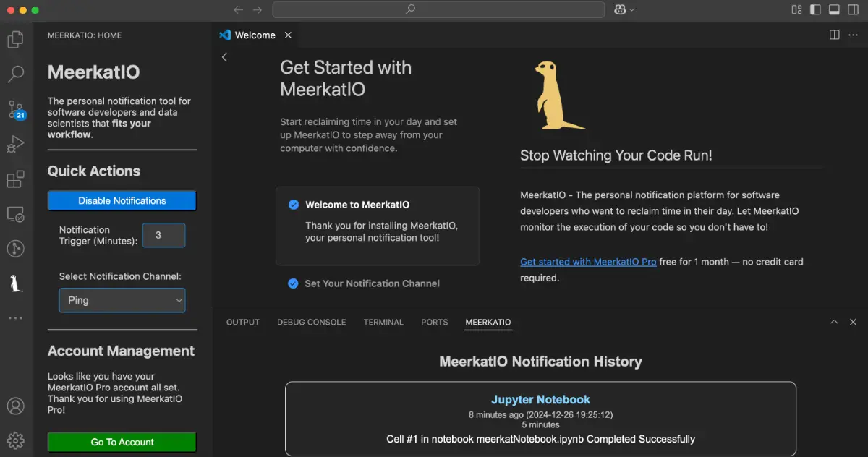Open the Customize Layout icon top right
Screen dimensions: 868x457
tap(796, 9)
